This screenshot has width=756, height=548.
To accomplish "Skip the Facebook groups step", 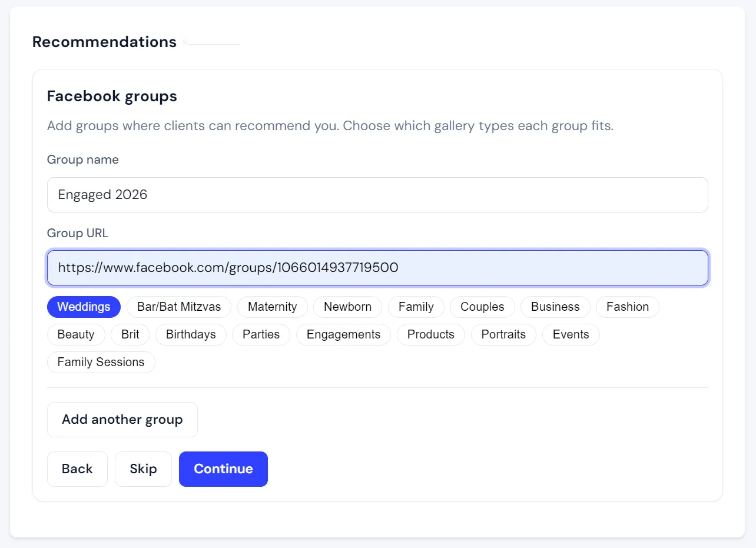I will tap(143, 469).
